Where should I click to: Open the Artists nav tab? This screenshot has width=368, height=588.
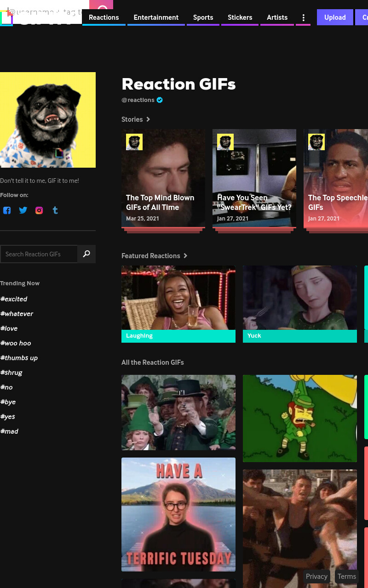[277, 17]
